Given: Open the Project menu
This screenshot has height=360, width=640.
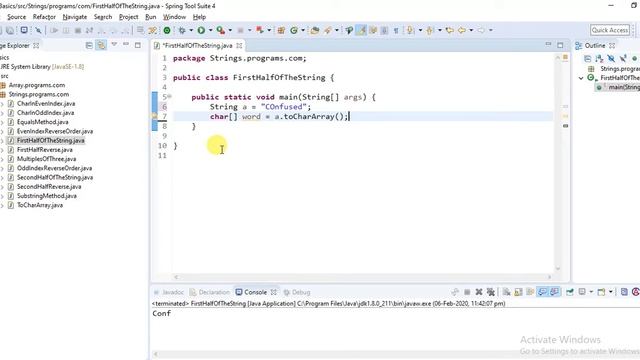Looking at the screenshot, I should [x=129, y=17].
